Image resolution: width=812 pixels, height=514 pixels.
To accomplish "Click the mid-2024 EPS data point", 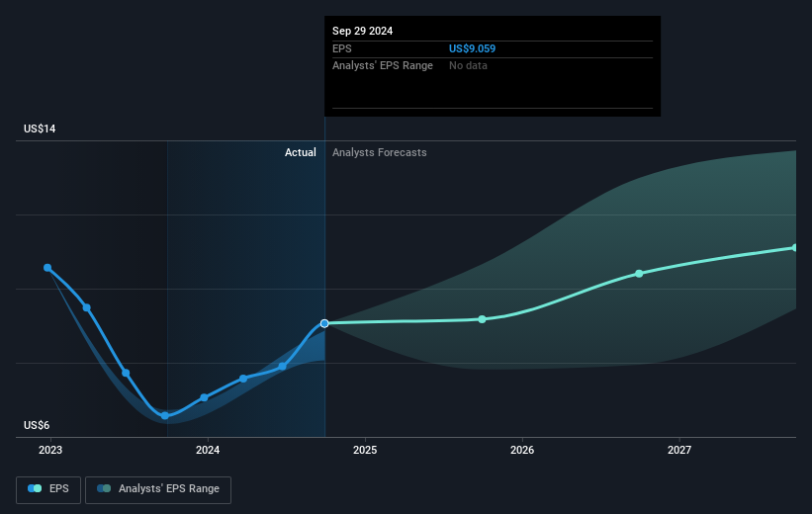I will pyautogui.click(x=282, y=367).
